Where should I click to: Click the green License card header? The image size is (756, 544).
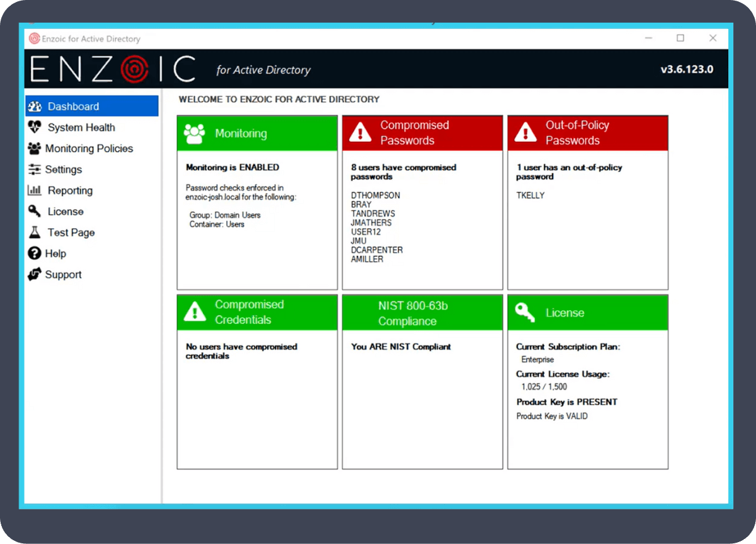pos(588,313)
